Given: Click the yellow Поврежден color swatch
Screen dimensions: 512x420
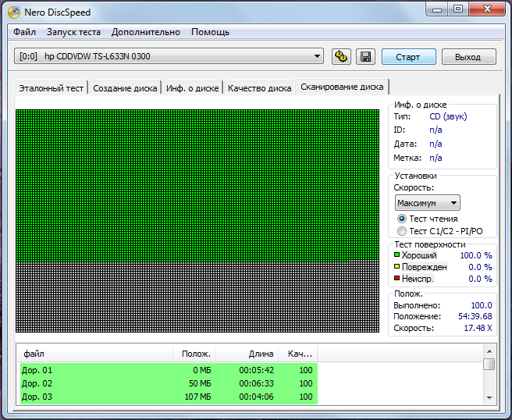Looking at the screenshot, I should (396, 266).
